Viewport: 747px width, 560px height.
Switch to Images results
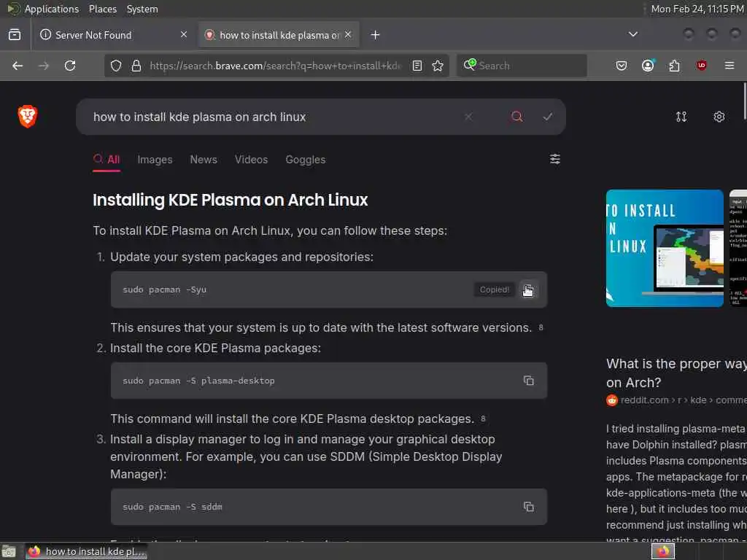tap(155, 160)
